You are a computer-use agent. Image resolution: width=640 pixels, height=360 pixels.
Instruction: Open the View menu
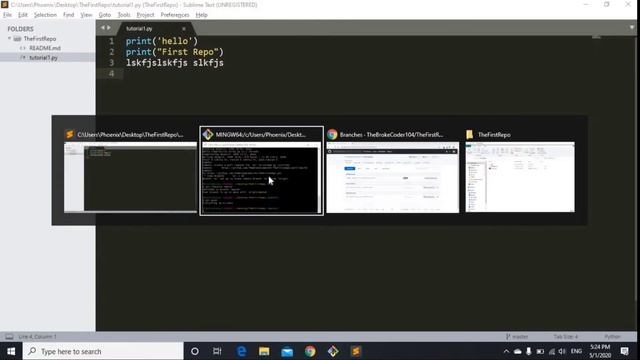tap(86, 15)
